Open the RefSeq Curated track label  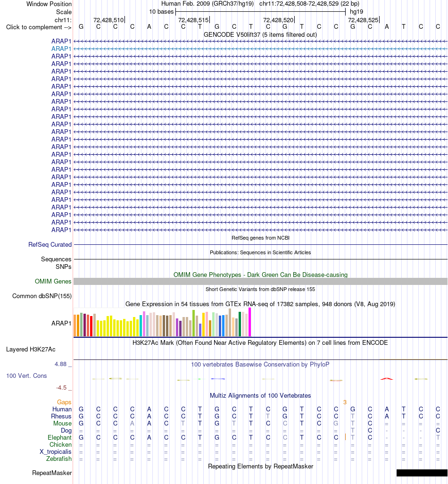[x=50, y=244]
